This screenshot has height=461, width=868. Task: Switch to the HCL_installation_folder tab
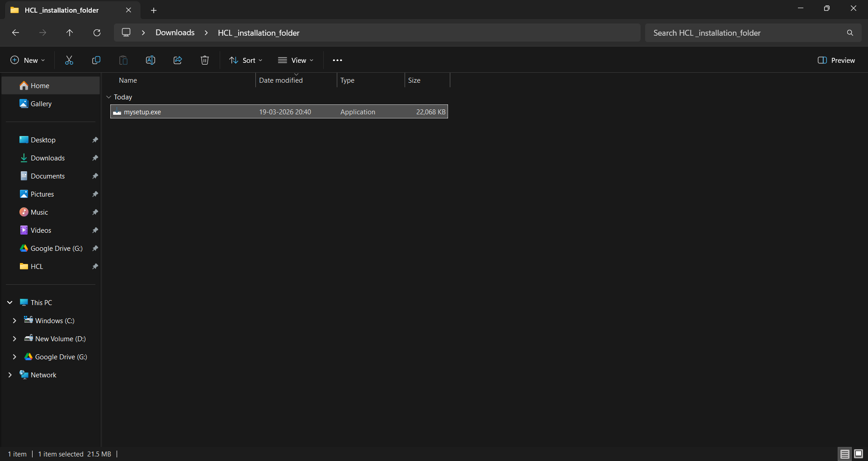62,10
